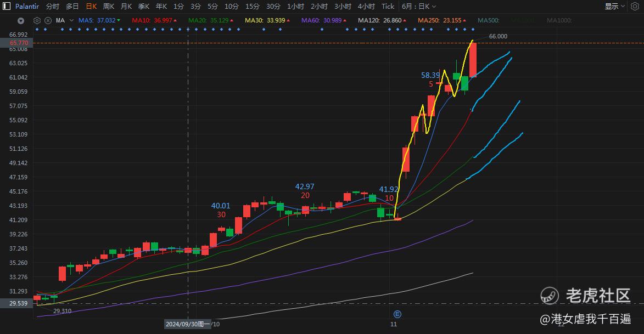Click the 58.39 annotation label
This screenshot has height=334, width=644.
pyautogui.click(x=430, y=75)
